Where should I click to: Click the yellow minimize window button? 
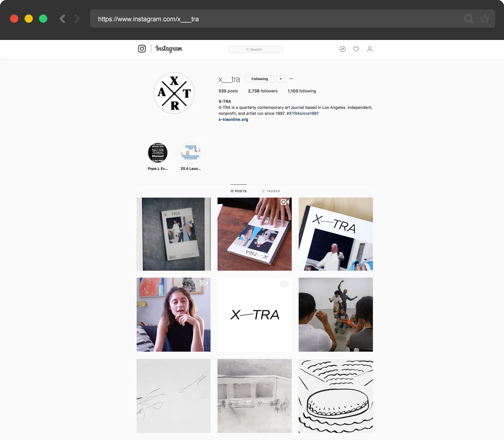point(29,19)
